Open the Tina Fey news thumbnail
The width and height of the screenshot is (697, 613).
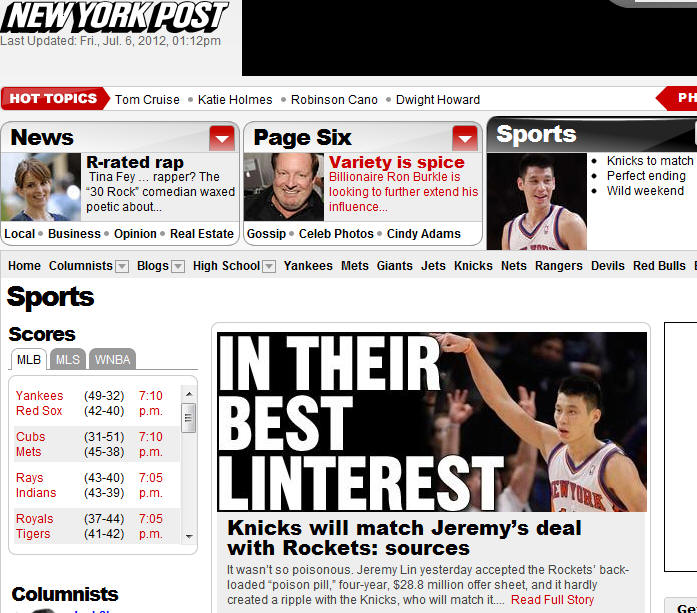tap(41, 187)
